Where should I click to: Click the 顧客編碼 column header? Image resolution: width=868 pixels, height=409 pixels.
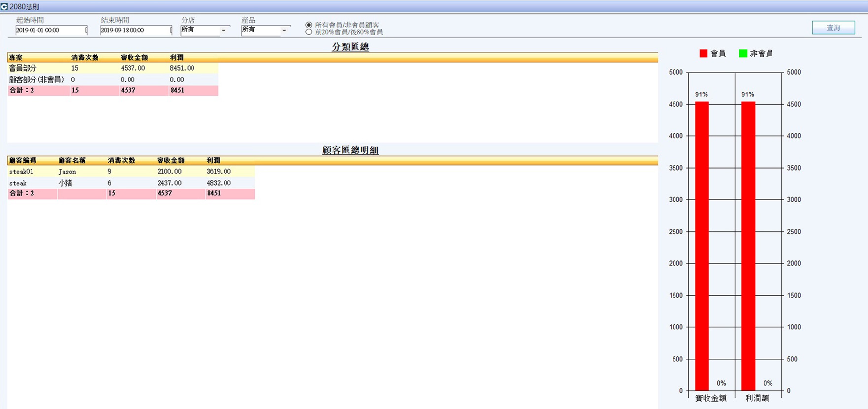[x=23, y=161]
